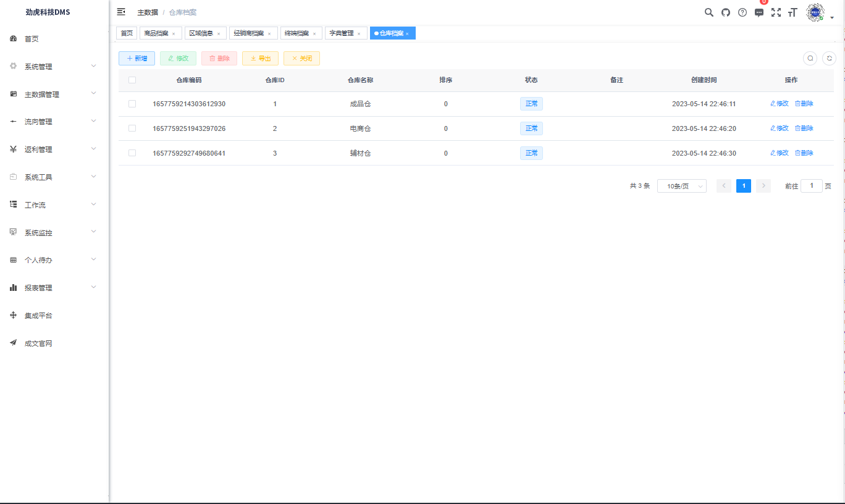The height and width of the screenshot is (504, 845).
Task: Switch to the 字典管理 tab
Action: coord(341,33)
